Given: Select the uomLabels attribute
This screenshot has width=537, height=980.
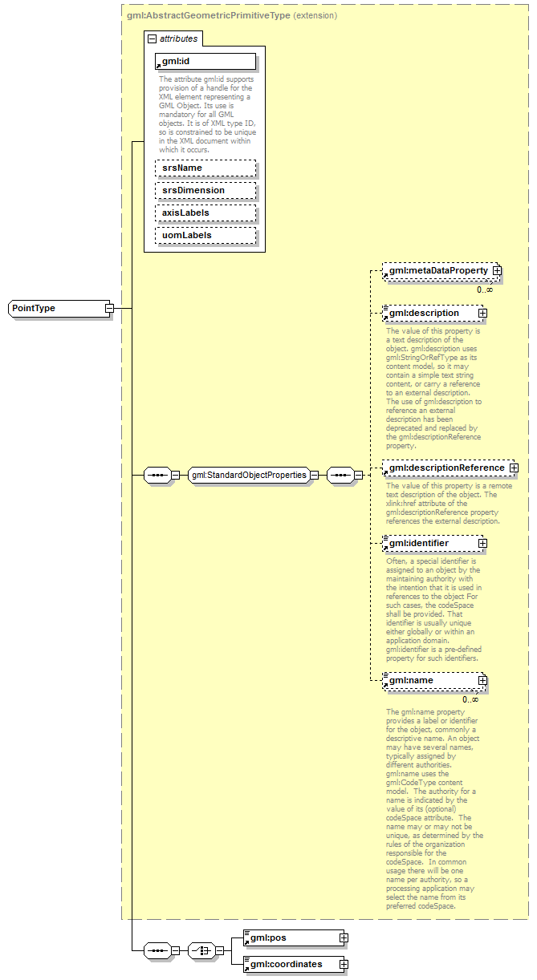Looking at the screenshot, I should 205,235.
